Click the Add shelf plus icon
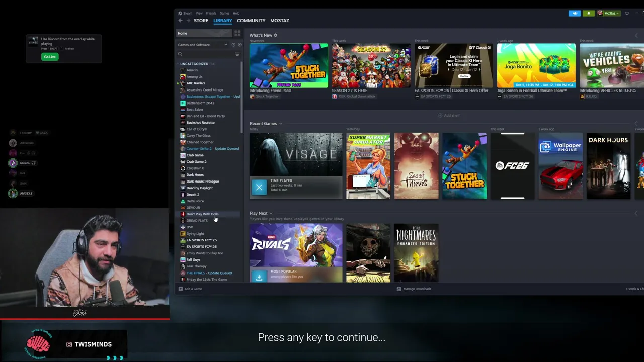The width and height of the screenshot is (644, 362). 440,115
